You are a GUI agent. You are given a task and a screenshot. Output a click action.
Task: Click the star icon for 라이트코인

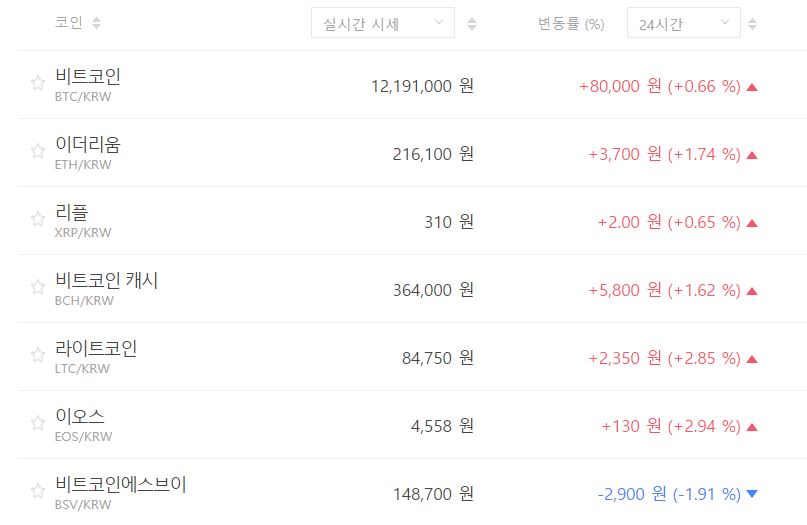(38, 355)
